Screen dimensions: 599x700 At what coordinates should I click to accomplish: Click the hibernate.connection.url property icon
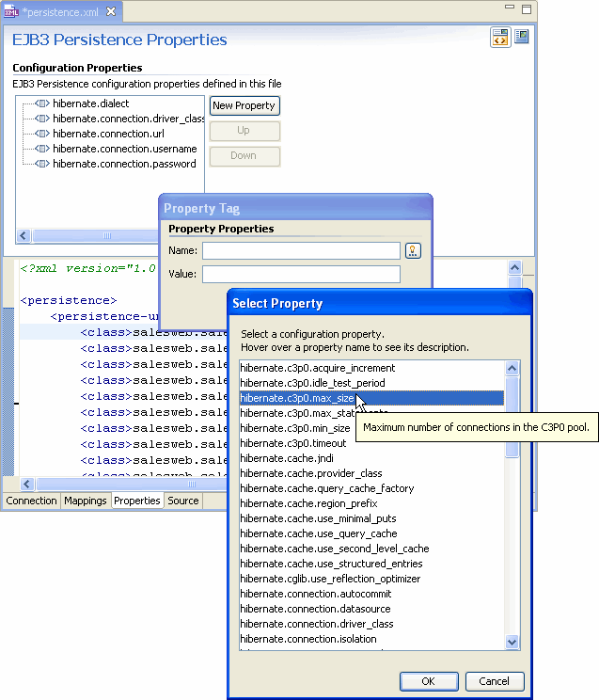click(x=42, y=134)
